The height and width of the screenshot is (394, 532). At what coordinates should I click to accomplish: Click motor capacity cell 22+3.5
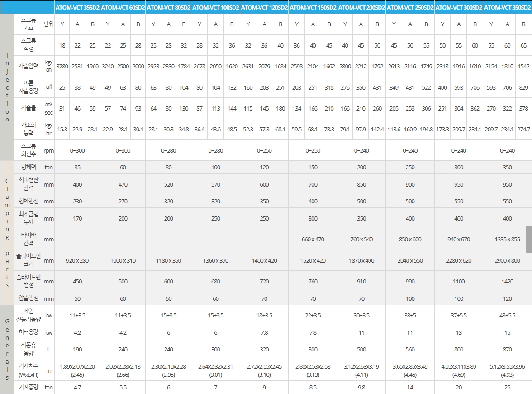tap(313, 315)
